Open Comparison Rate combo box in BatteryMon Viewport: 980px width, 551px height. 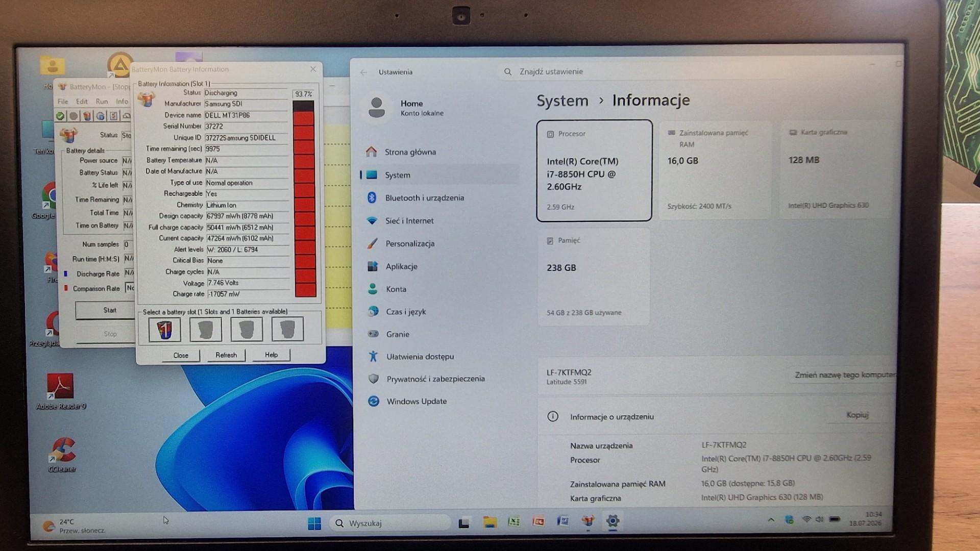coord(130,288)
